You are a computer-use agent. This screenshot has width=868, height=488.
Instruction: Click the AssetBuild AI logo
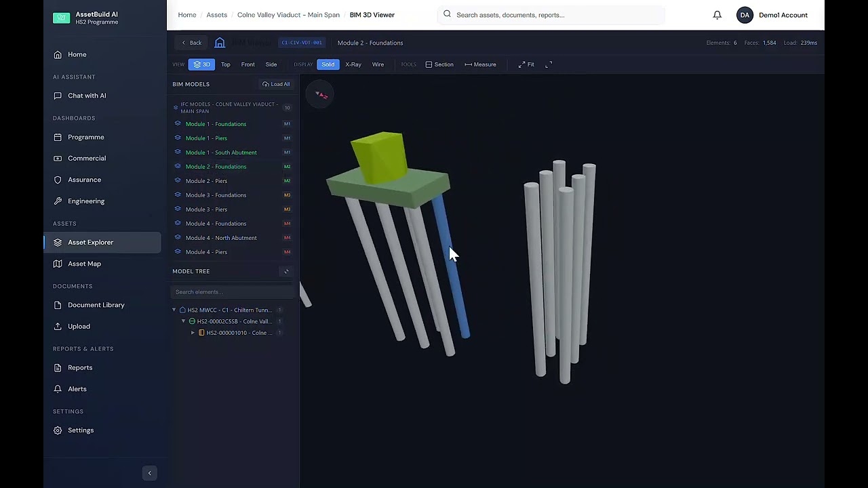click(x=61, y=18)
